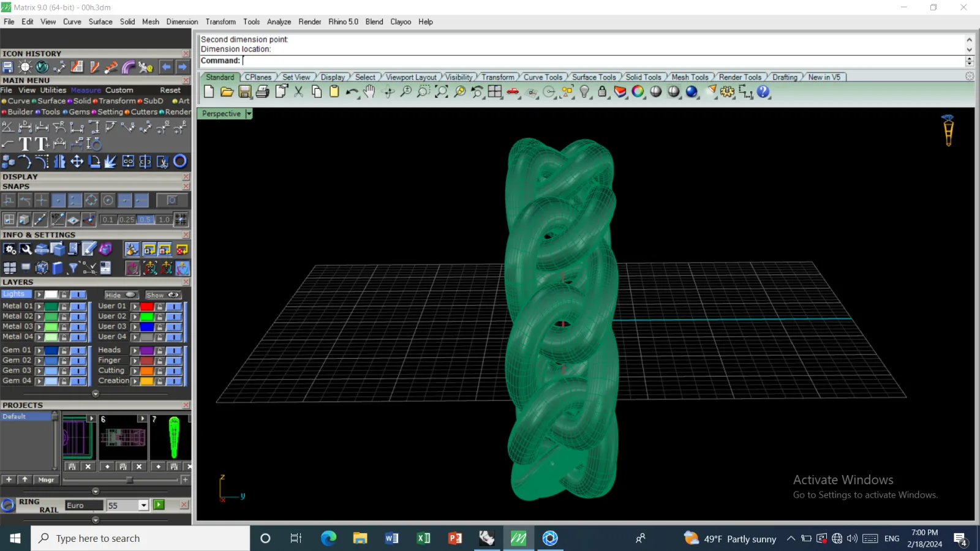The width and height of the screenshot is (980, 551).
Task: Toggle the 0.5 snap spacing button
Action: click(x=145, y=219)
